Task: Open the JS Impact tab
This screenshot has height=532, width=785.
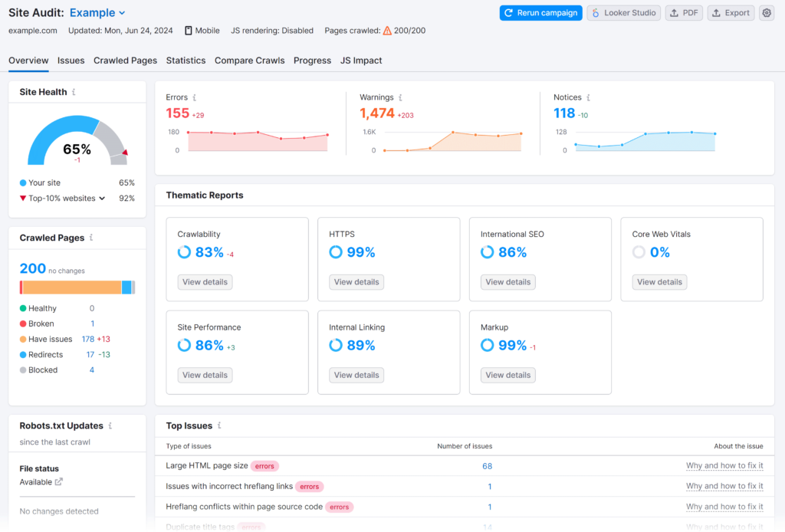Action: (x=361, y=61)
